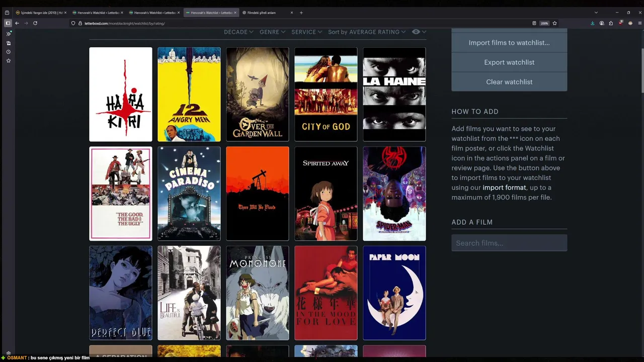Reload the page with the refresh icon
Screen dimensions: 644x362
coord(35,23)
